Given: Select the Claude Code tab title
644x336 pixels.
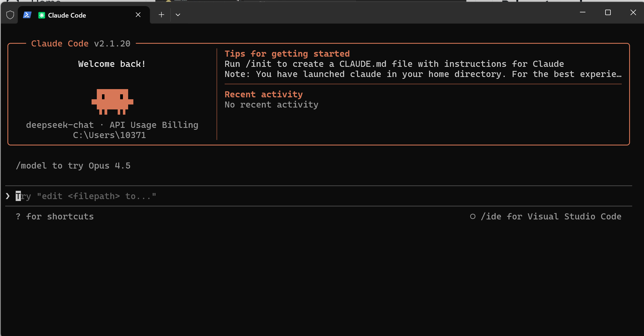Looking at the screenshot, I should [67, 15].
